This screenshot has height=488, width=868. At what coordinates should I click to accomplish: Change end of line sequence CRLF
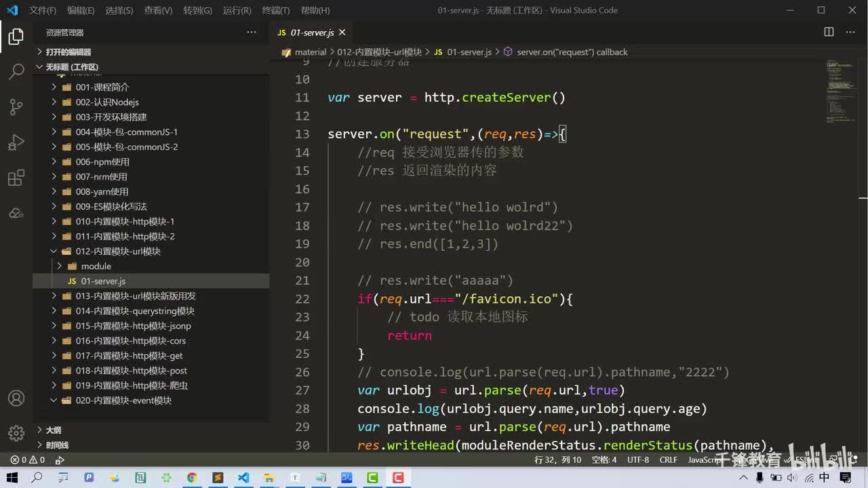tap(668, 460)
